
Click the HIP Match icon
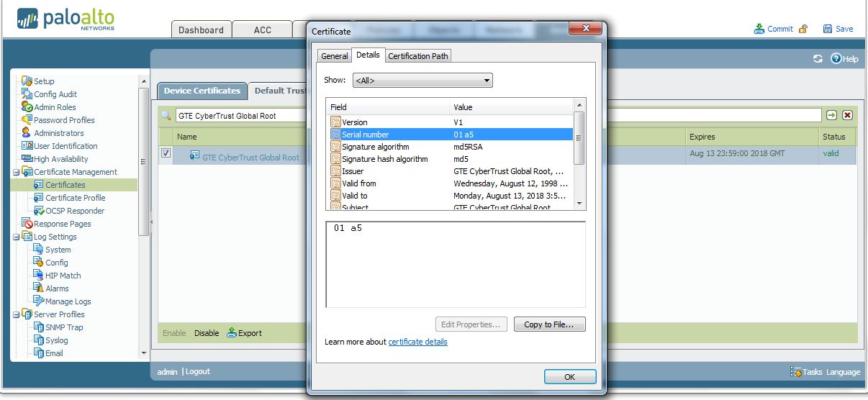[39, 276]
